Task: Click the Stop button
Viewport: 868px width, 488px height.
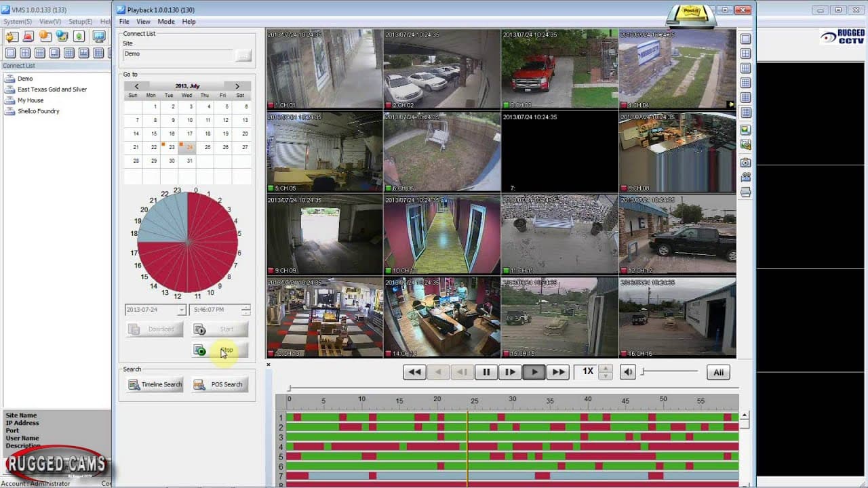Action: coord(220,350)
